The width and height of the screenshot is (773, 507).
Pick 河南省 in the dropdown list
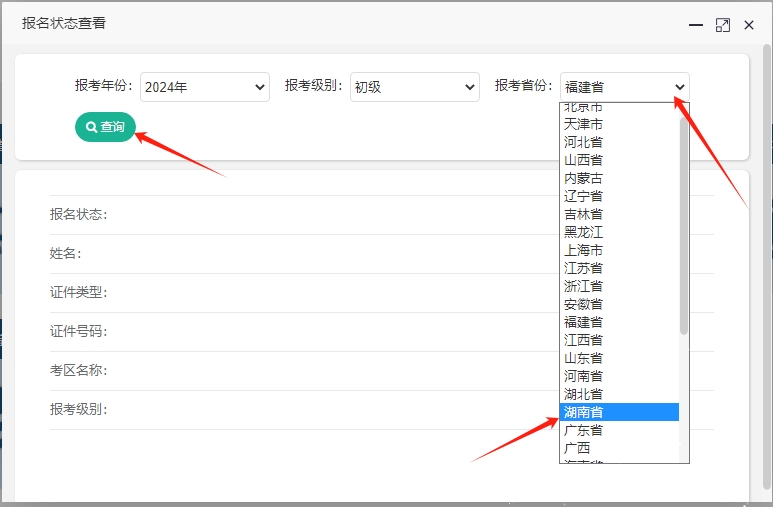619,376
